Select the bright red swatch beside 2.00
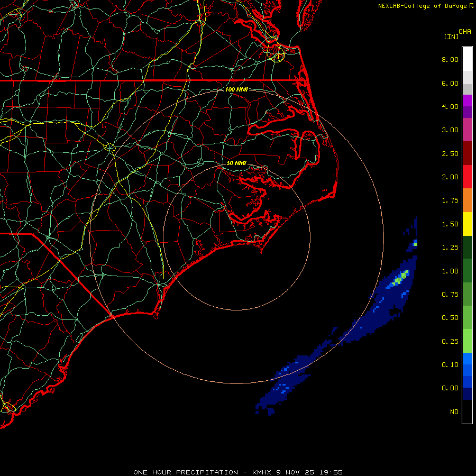 [x=467, y=177]
